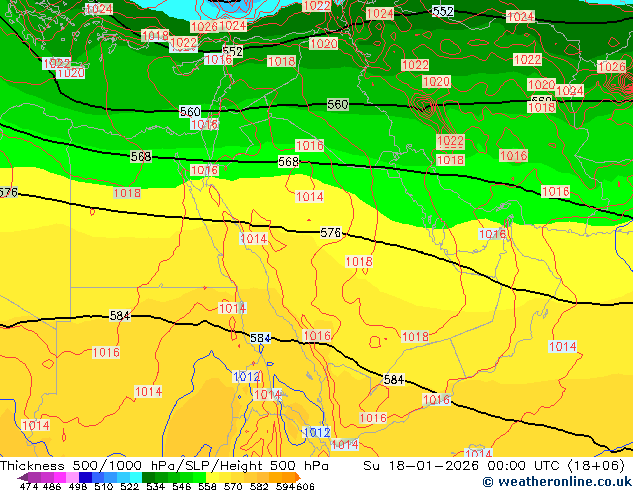Select the legend value 594
This screenshot has height=490, width=634.
coord(285,486)
